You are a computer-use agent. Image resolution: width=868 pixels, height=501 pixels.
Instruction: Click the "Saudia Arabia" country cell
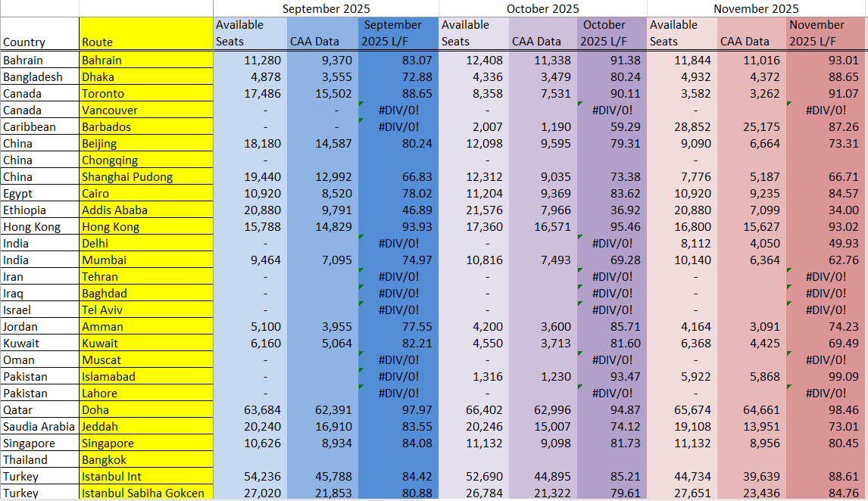[40, 426]
